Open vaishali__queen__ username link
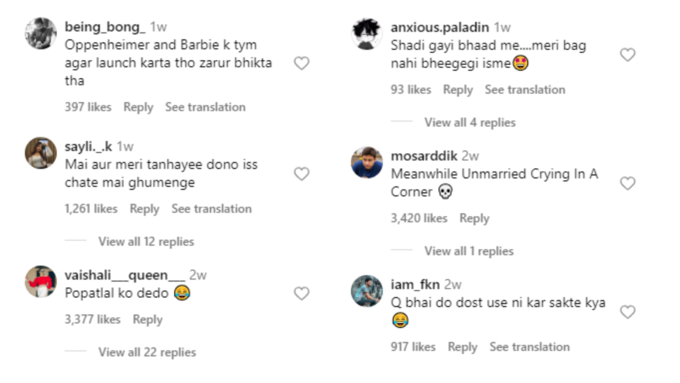The image size is (680, 383). [125, 275]
